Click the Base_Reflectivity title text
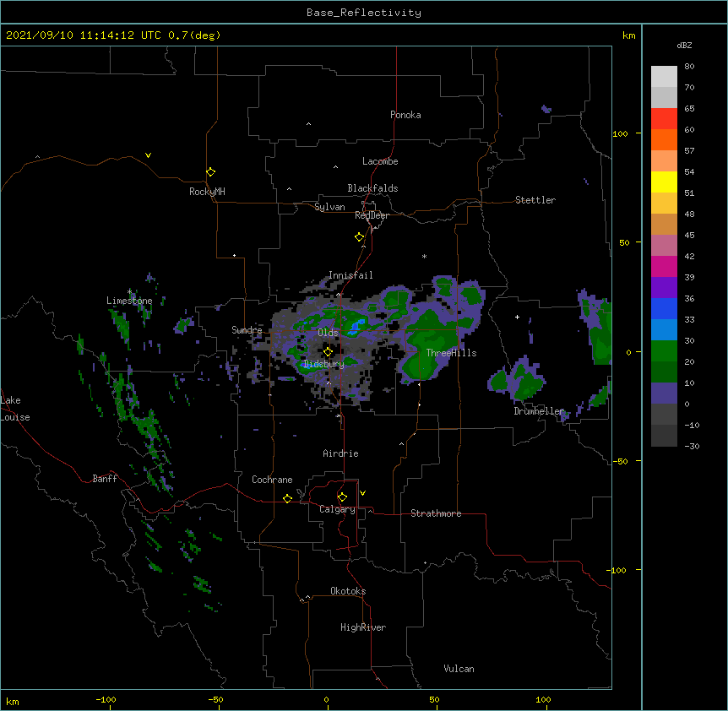This screenshot has height=711, width=728. click(364, 13)
